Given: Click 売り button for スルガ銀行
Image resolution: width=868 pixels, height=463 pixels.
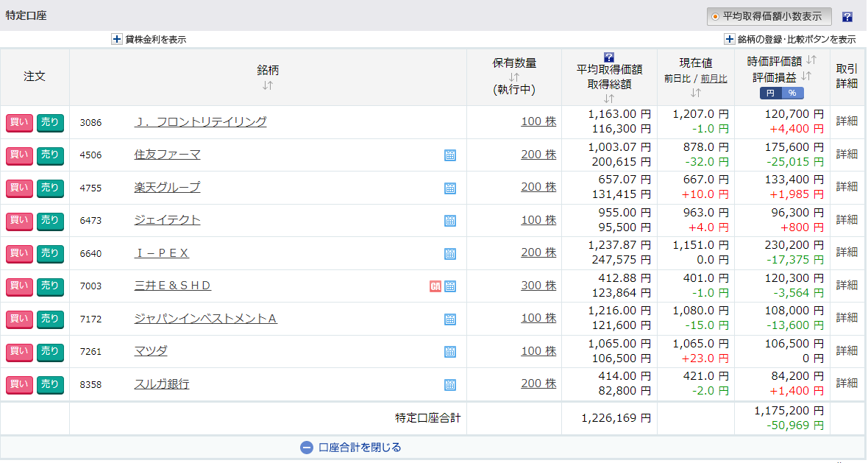Looking at the screenshot, I should [50, 384].
